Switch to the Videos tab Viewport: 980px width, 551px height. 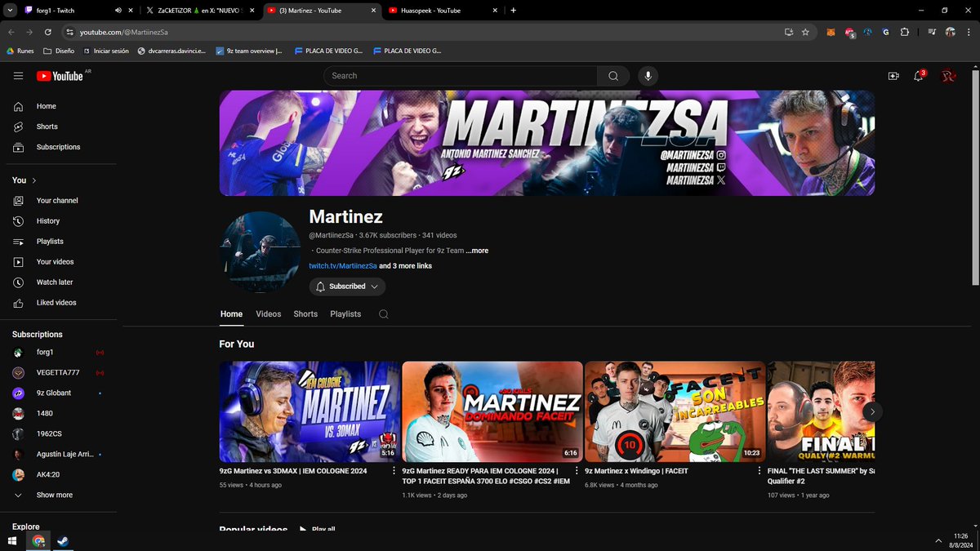(269, 314)
